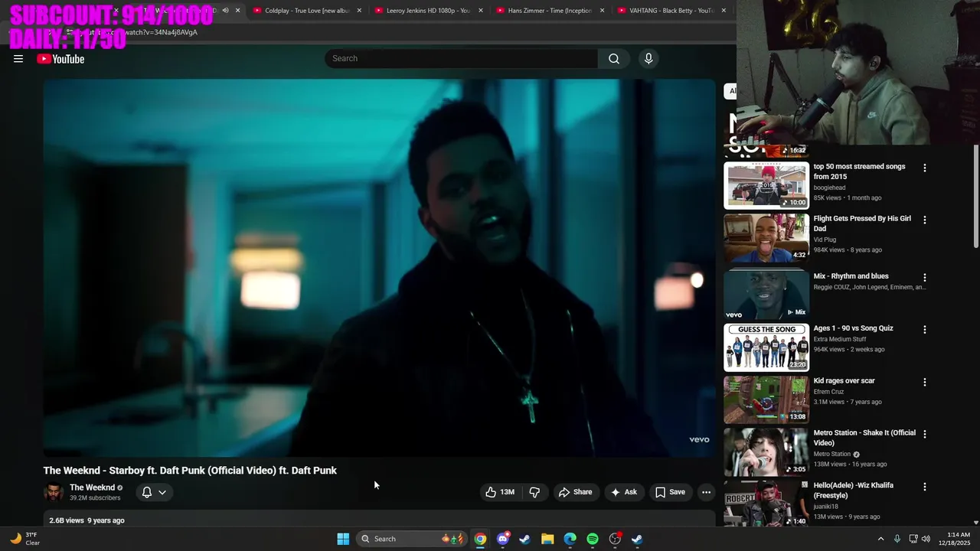Open File Explorer from the taskbar
This screenshot has height=551, width=980.
tap(547, 539)
